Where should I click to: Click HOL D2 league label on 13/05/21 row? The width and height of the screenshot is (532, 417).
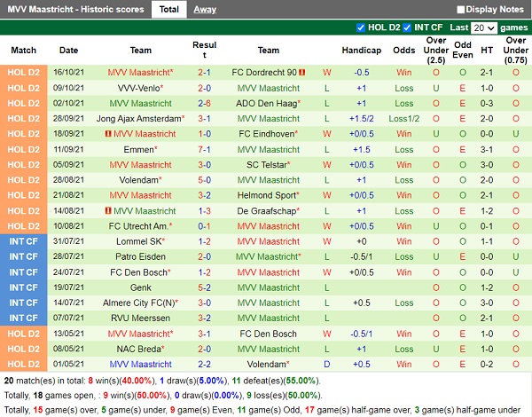coord(23,334)
